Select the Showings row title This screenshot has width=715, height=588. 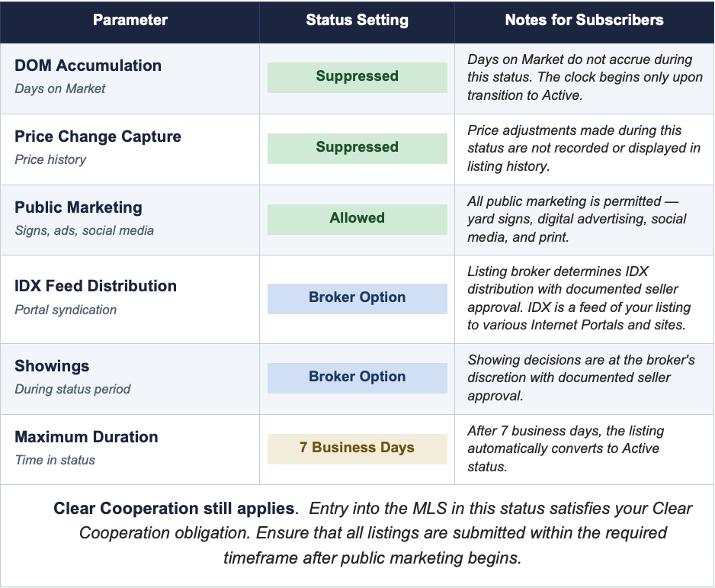coord(52,366)
